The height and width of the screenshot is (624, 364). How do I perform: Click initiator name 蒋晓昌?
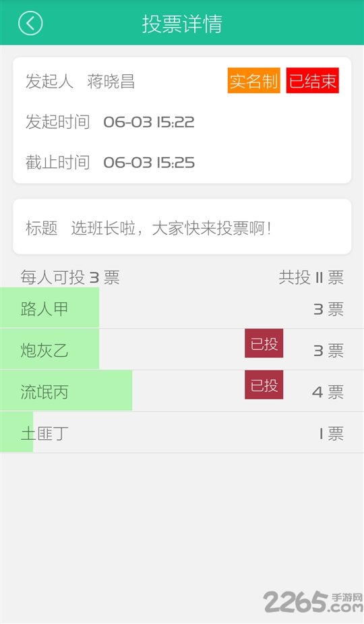click(x=111, y=81)
